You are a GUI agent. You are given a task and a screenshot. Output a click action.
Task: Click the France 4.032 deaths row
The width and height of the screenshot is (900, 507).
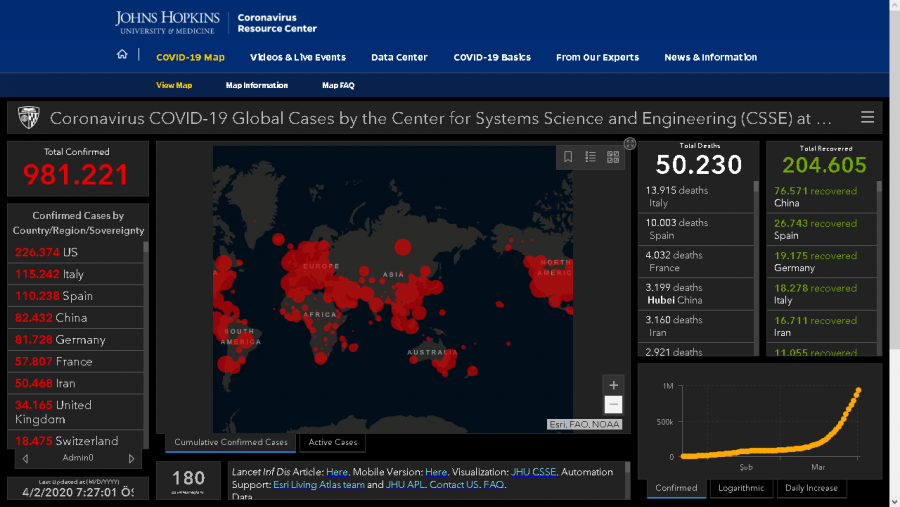[x=696, y=261]
